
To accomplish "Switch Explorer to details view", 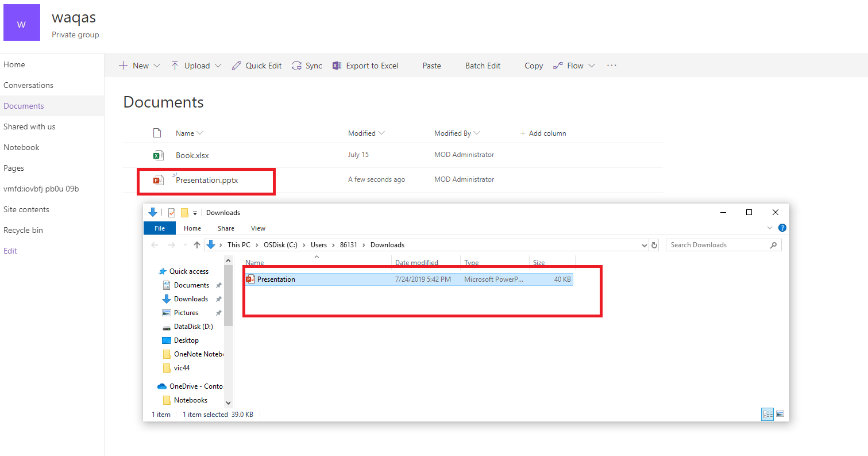I will 767,414.
